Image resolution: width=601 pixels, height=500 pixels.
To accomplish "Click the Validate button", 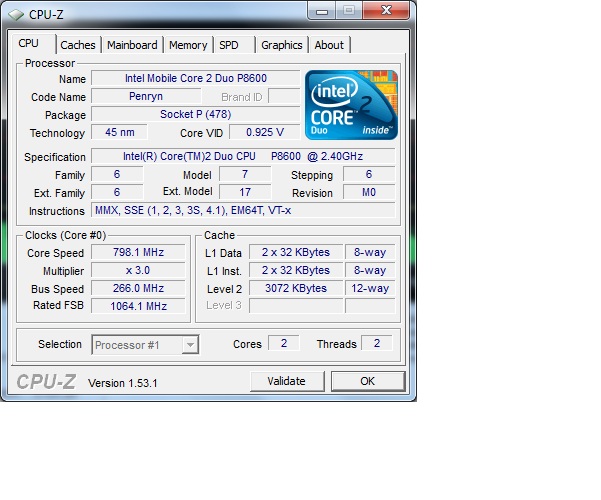I will pyautogui.click(x=287, y=381).
